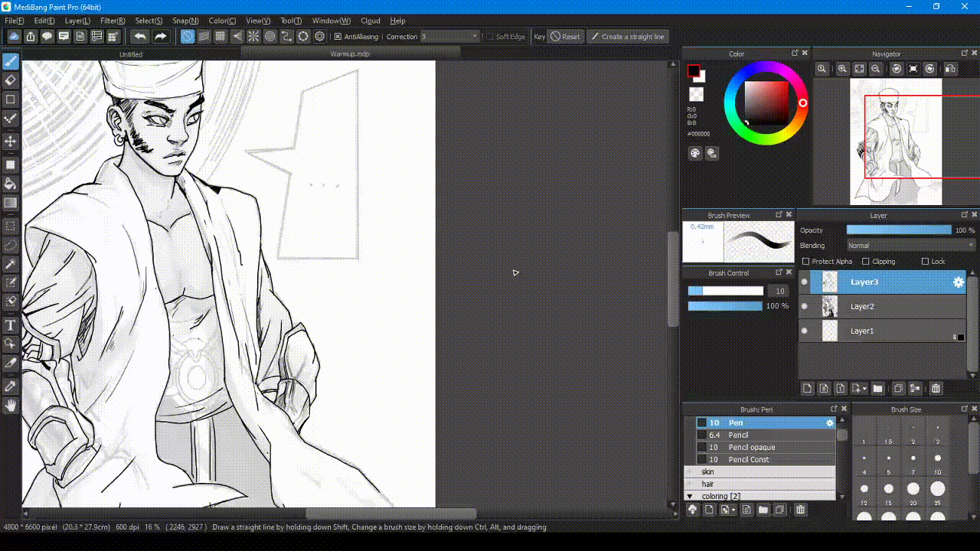Select the Bucket fill tool

pyautogui.click(x=11, y=184)
